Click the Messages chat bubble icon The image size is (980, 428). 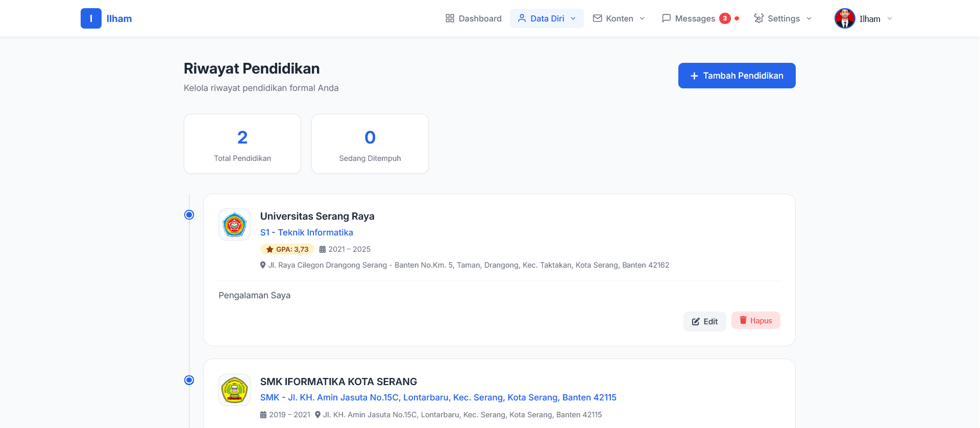pyautogui.click(x=666, y=18)
